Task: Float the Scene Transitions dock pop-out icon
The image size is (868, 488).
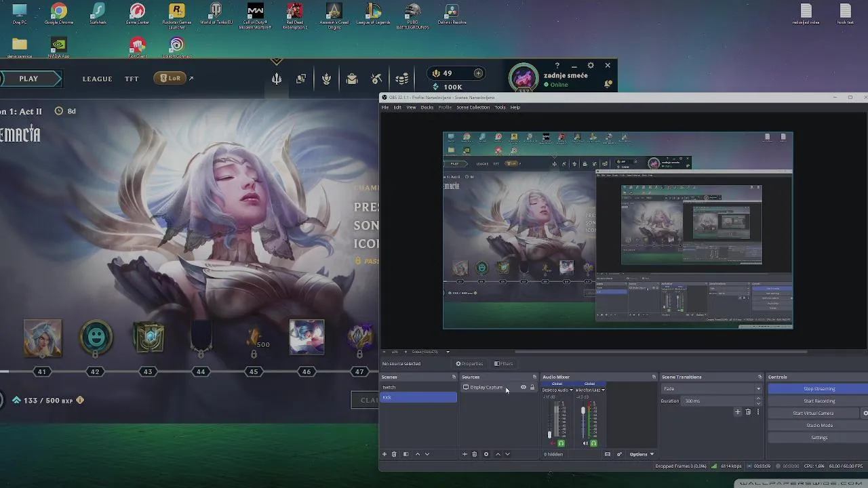Action: 759,377
